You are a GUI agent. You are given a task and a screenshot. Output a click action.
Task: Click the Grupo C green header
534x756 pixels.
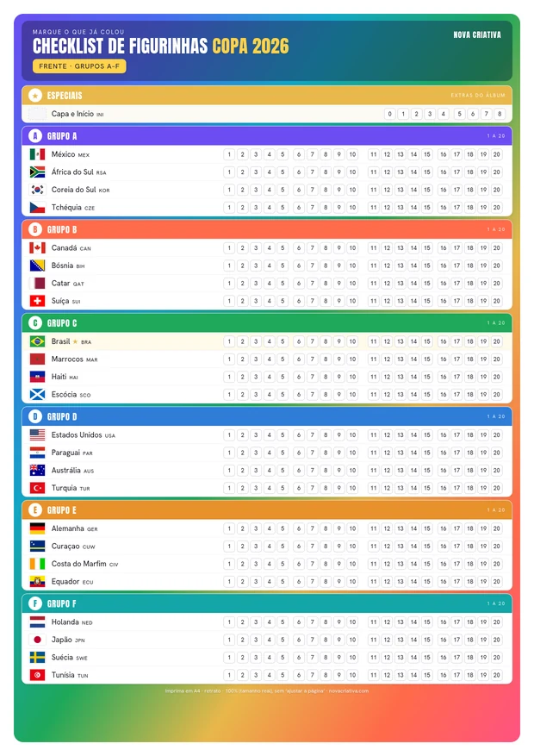coord(267,323)
